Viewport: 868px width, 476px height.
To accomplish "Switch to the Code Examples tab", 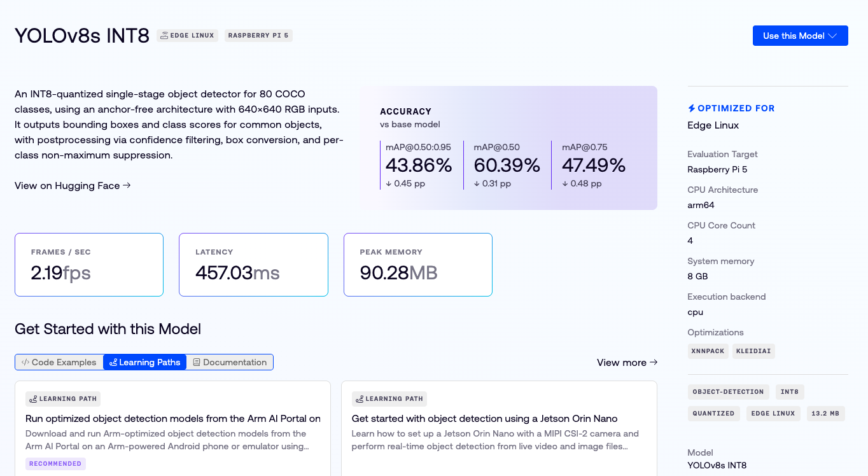I will click(x=59, y=362).
